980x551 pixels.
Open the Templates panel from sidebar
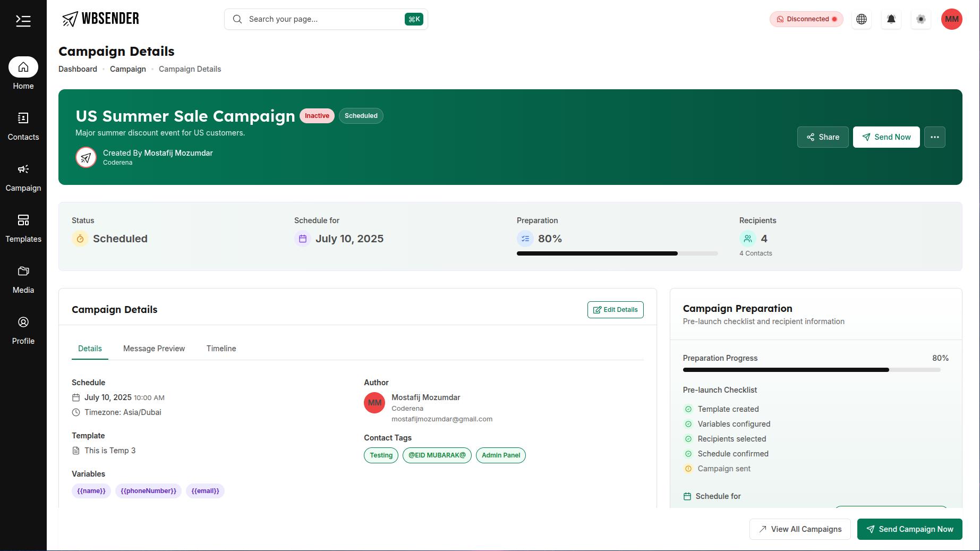(23, 220)
